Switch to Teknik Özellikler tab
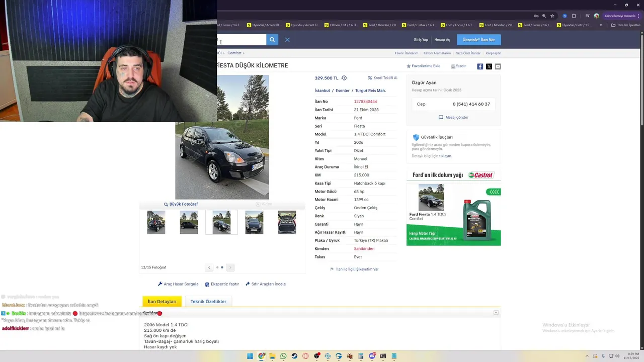 point(208,302)
